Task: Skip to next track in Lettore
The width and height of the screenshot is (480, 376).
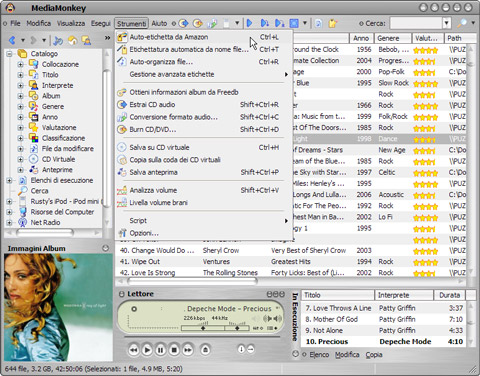Action: click(x=188, y=350)
